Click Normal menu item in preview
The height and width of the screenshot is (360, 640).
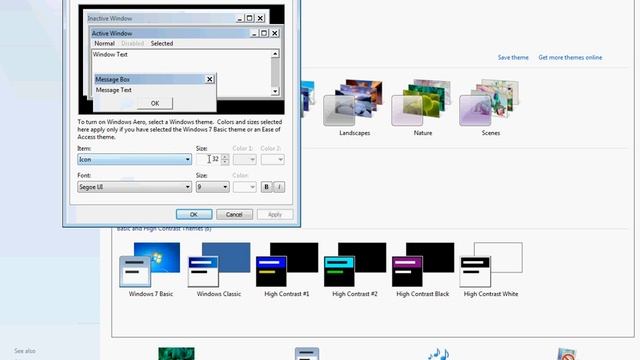tap(104, 43)
